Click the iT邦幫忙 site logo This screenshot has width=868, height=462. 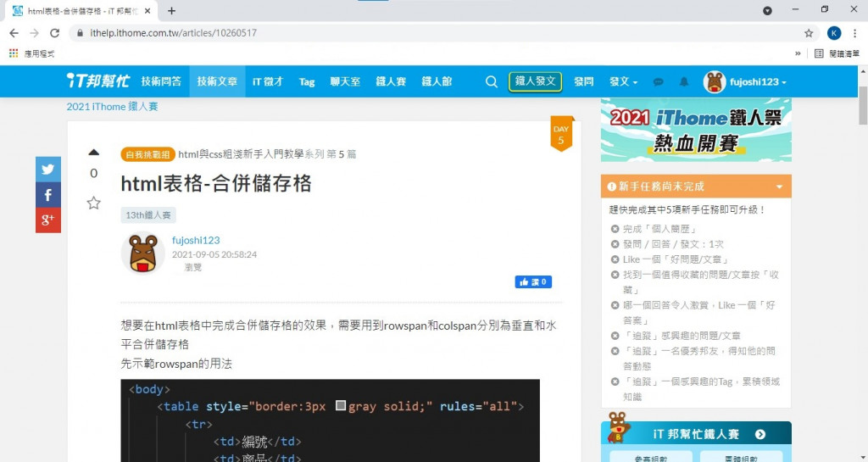98,81
